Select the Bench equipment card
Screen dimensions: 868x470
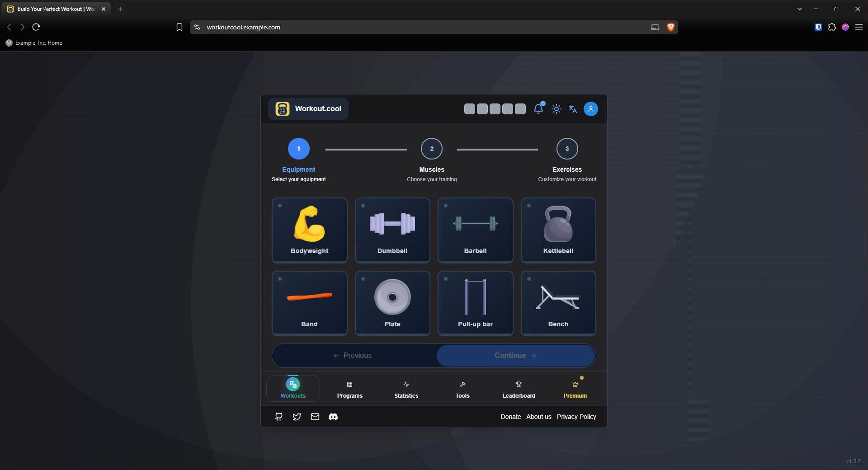[558, 303]
